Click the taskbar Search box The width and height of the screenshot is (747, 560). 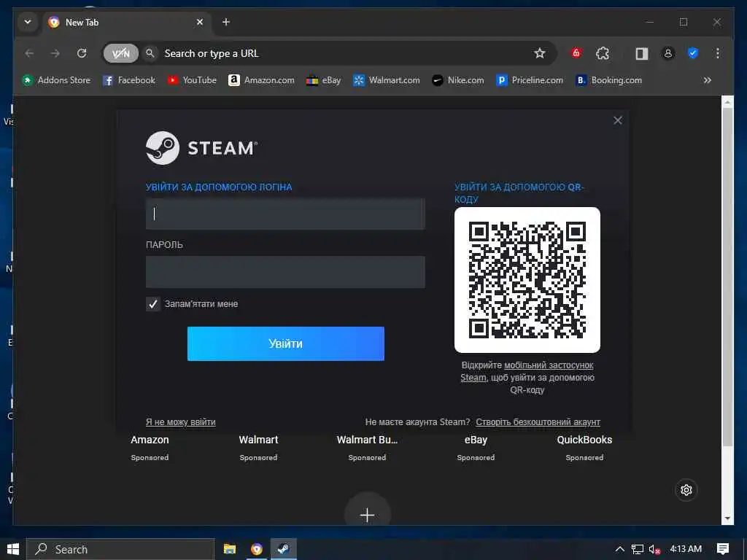[x=120, y=549]
